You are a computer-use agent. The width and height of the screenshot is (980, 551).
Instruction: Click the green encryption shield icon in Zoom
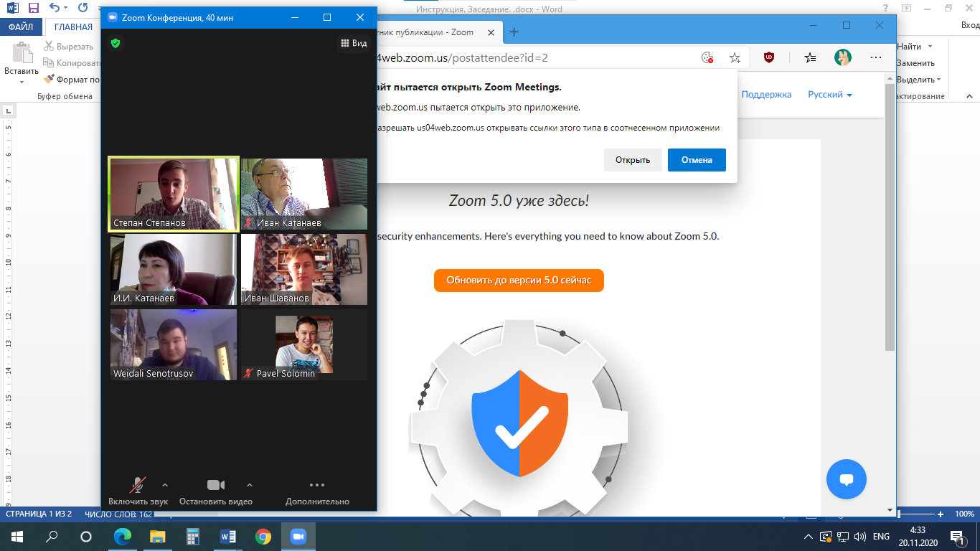point(115,43)
